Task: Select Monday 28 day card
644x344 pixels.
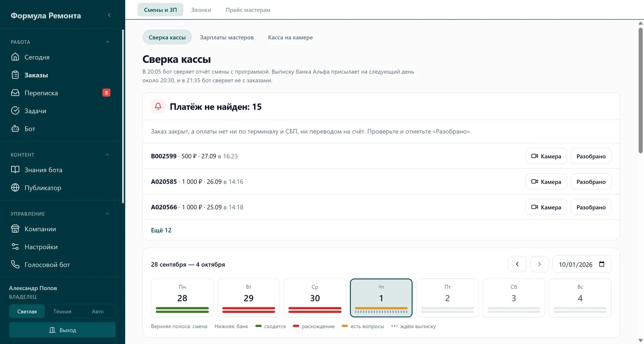Action: pos(182,298)
